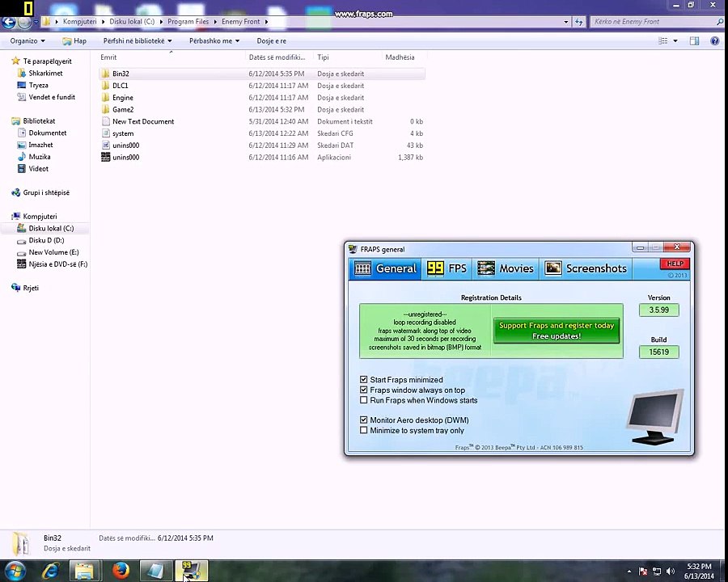Enable Minimize to system tray only

(x=363, y=430)
